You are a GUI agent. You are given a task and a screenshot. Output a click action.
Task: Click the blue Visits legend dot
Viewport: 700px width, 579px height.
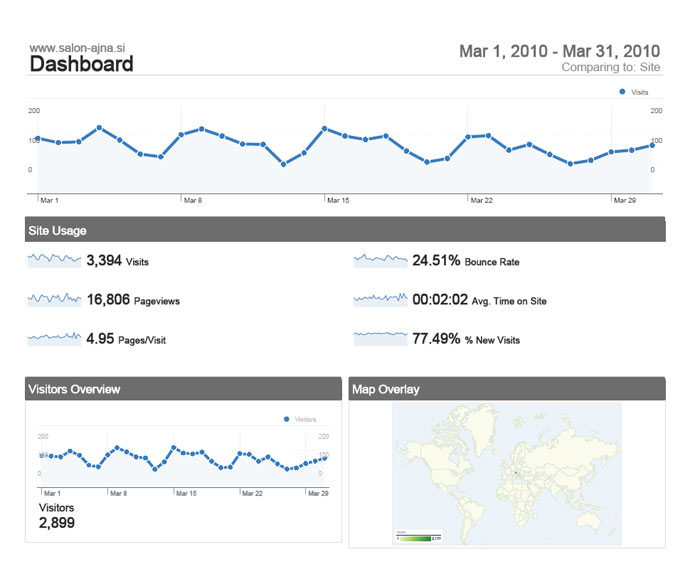coord(622,91)
